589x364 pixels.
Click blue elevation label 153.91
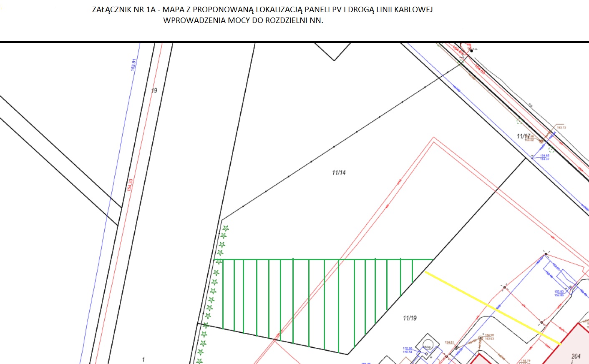[133, 65]
